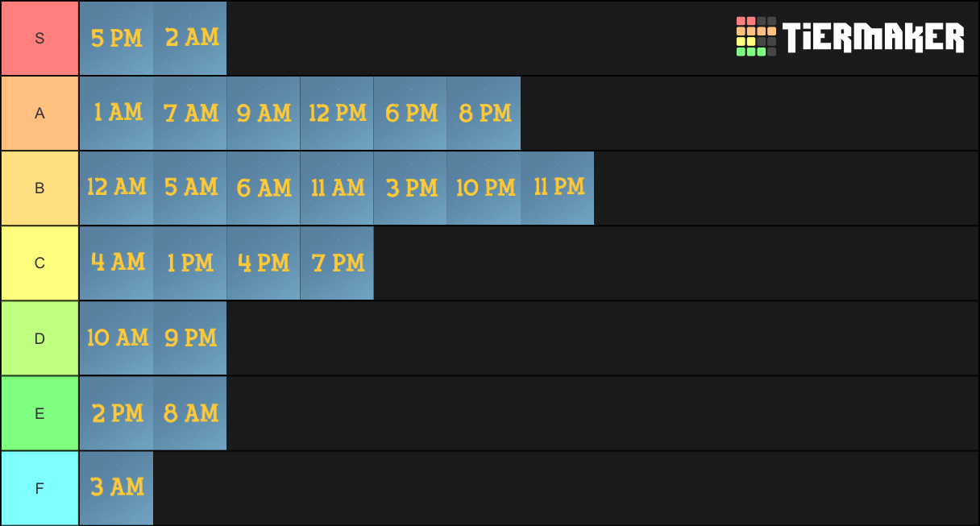Click the 12 PM tile in A tier
This screenshot has width=980, height=526.
(x=337, y=113)
